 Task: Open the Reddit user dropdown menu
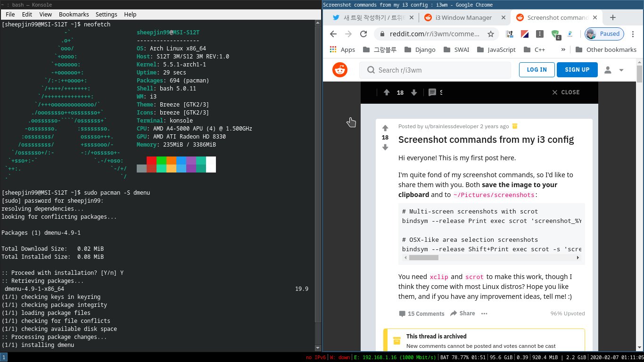(x=614, y=70)
